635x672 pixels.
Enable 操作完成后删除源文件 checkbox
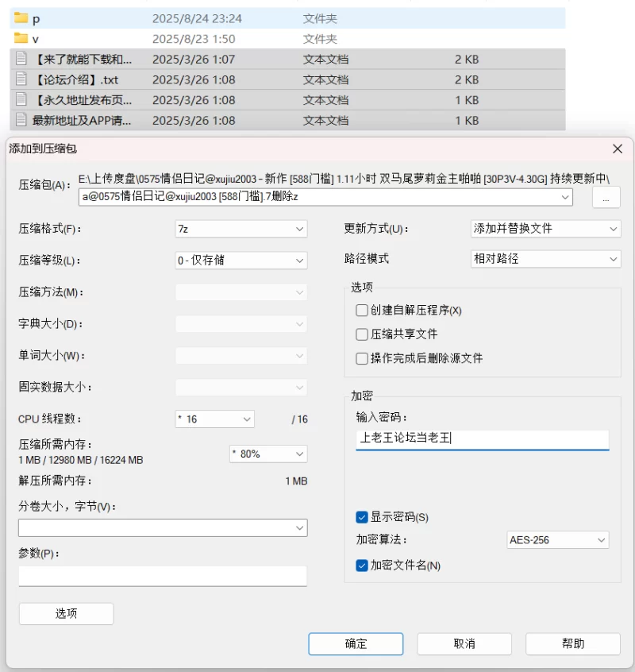362,358
